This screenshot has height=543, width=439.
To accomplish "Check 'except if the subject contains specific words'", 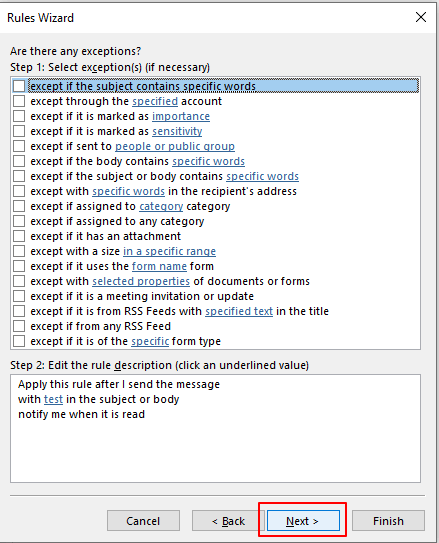I will point(19,86).
